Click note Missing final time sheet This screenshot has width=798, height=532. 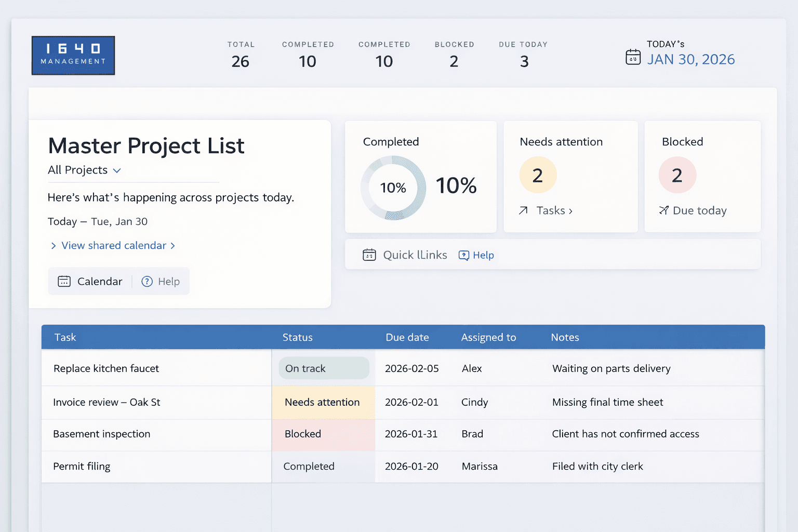pyautogui.click(x=607, y=402)
